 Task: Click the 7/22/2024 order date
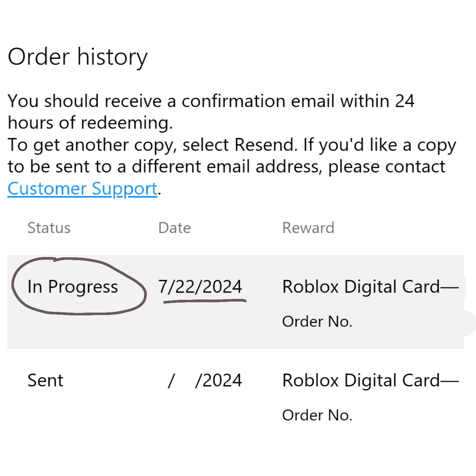[200, 287]
